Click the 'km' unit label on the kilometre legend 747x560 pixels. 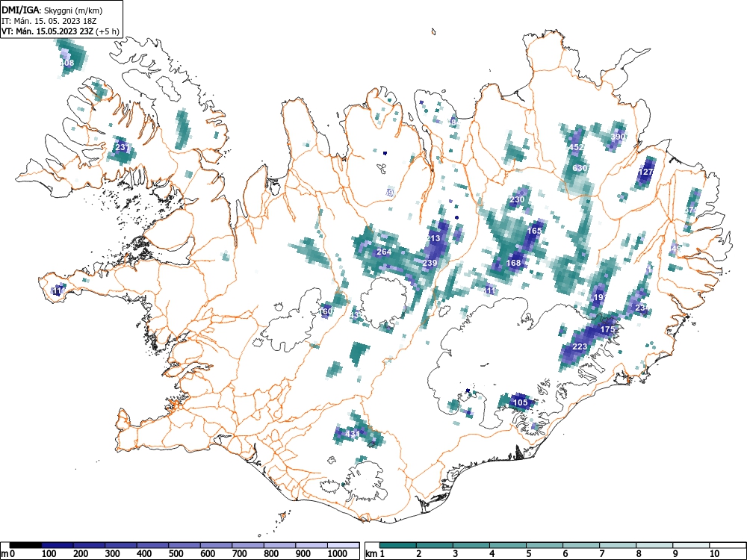371,554
